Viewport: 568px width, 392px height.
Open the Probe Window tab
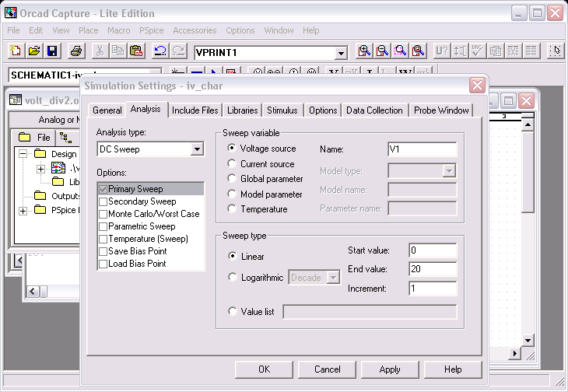point(441,110)
